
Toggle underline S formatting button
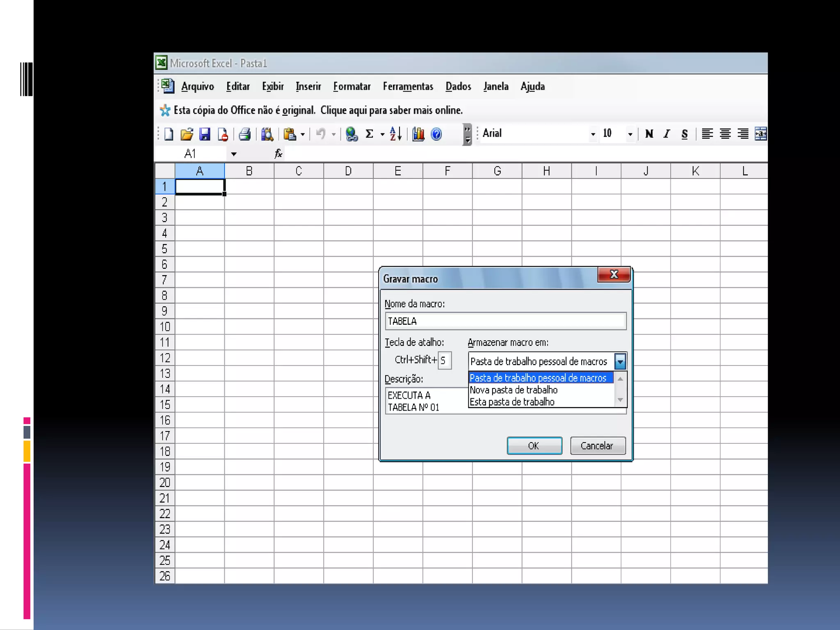click(685, 134)
